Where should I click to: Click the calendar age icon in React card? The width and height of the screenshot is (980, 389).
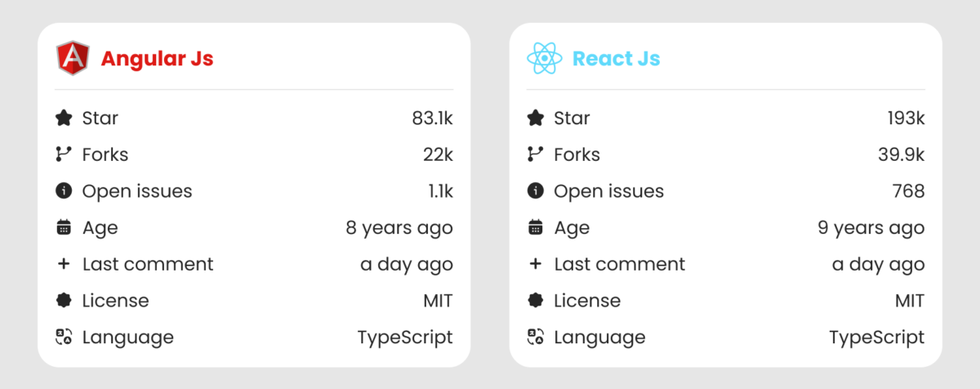click(536, 228)
